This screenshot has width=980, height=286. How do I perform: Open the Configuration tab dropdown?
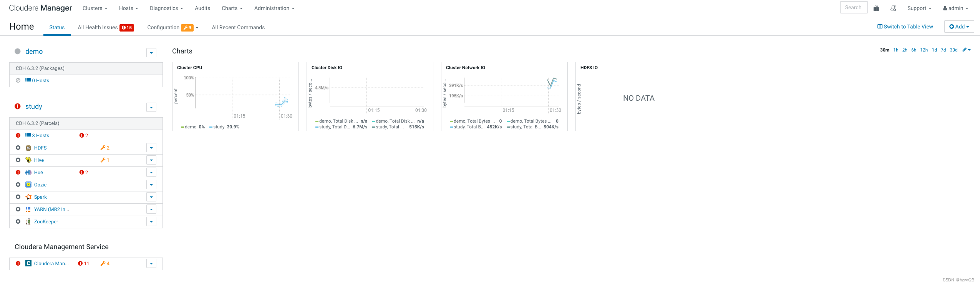tap(173, 27)
